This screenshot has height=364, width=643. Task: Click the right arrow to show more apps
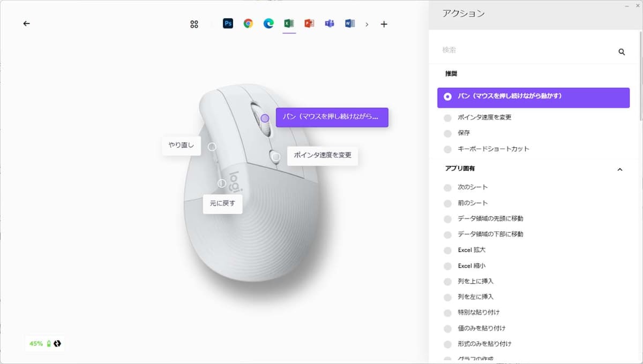367,24
